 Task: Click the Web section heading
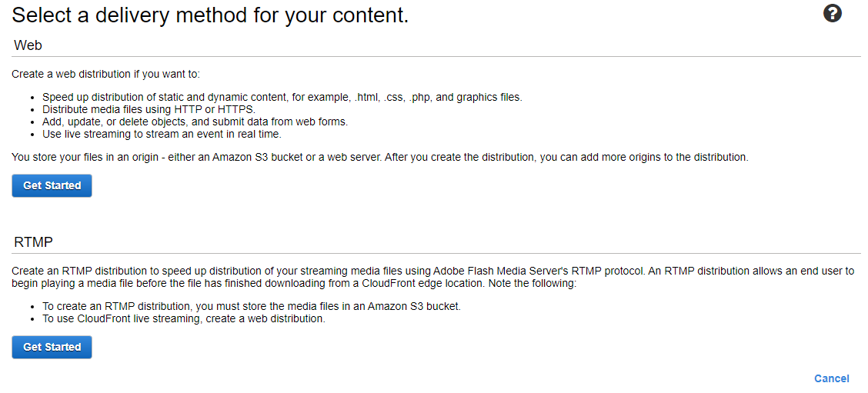click(x=28, y=45)
